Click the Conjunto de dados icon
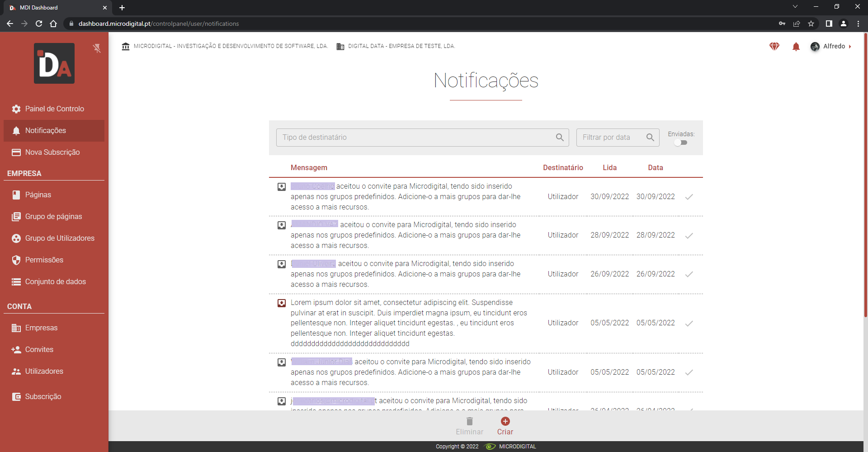Image resolution: width=868 pixels, height=452 pixels. 16,281
